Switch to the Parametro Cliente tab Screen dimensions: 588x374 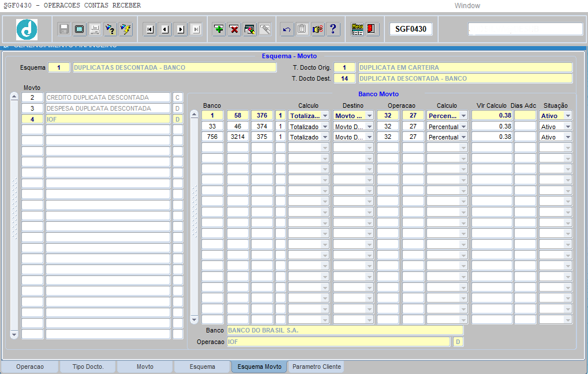317,367
